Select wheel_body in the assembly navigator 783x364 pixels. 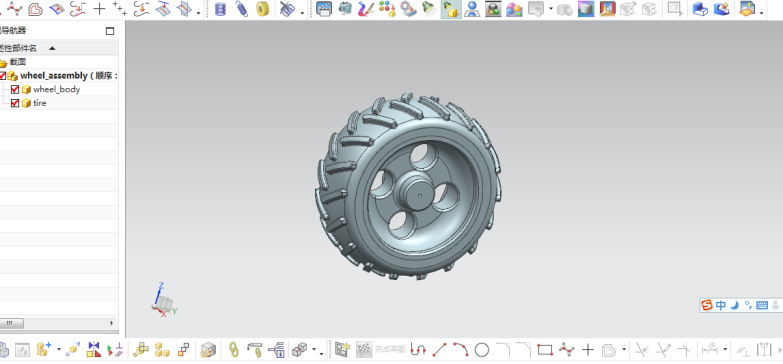56,89
